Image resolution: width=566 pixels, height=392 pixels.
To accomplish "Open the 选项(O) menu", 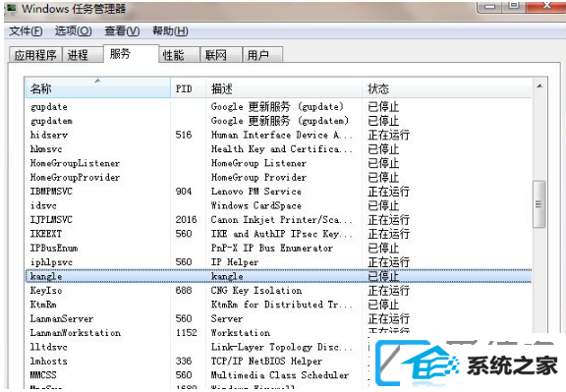I will [74, 31].
